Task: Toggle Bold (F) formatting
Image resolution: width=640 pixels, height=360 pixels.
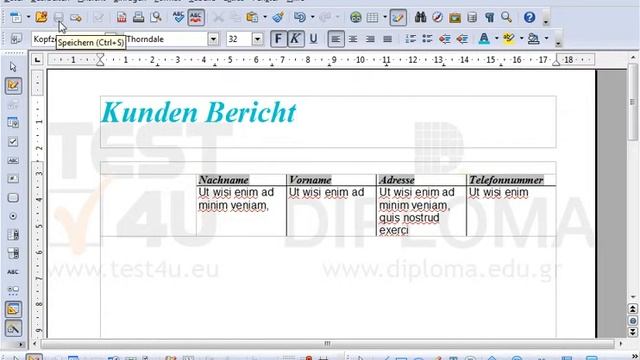Action: (x=278, y=39)
